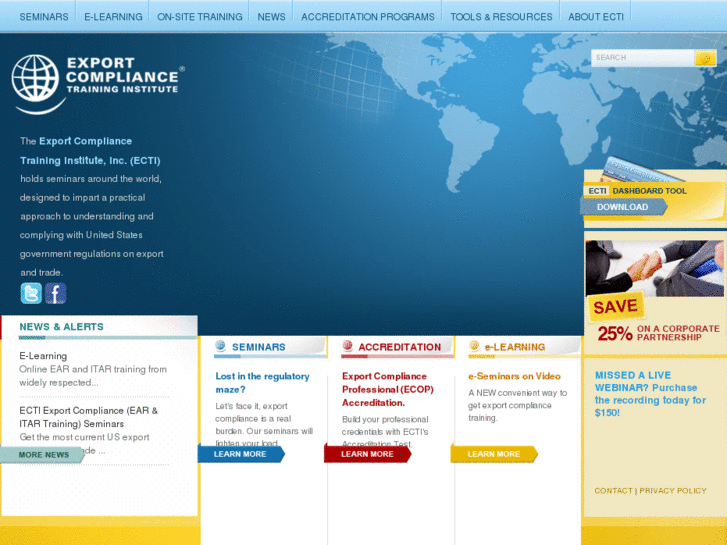Open Export Compliance Professional (ECOP) Accreditation link
Viewport: 727px width, 545px height.
(388, 389)
